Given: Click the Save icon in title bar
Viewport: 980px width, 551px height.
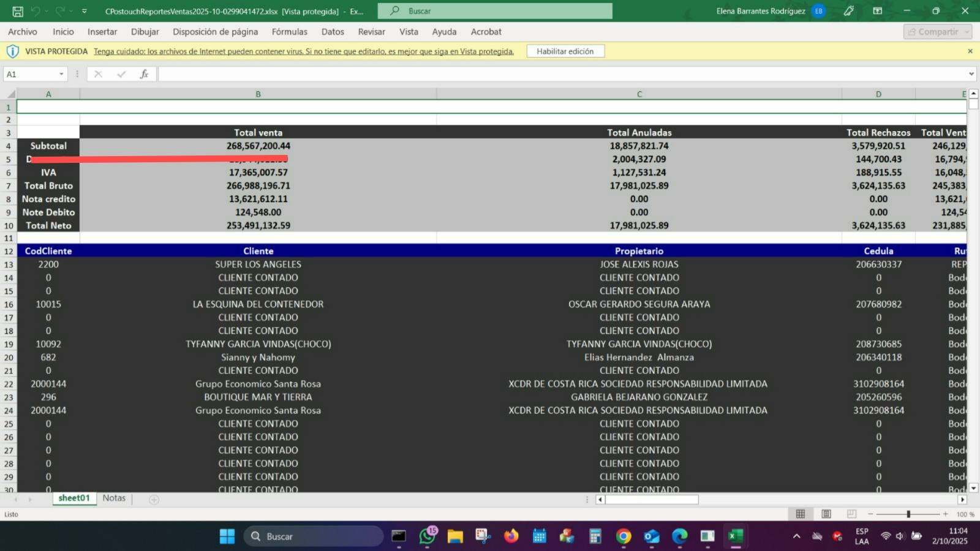Looking at the screenshot, I should tap(18, 11).
